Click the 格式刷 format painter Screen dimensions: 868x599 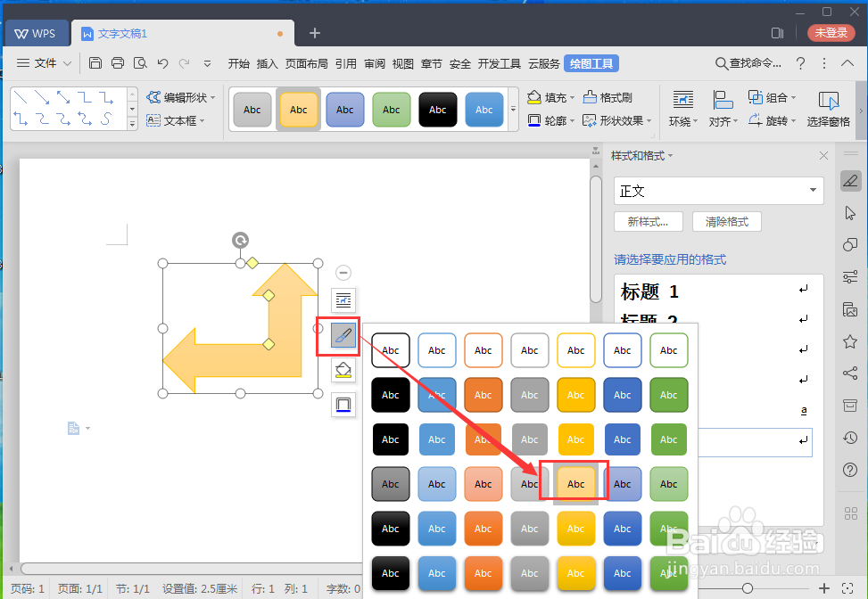608,97
